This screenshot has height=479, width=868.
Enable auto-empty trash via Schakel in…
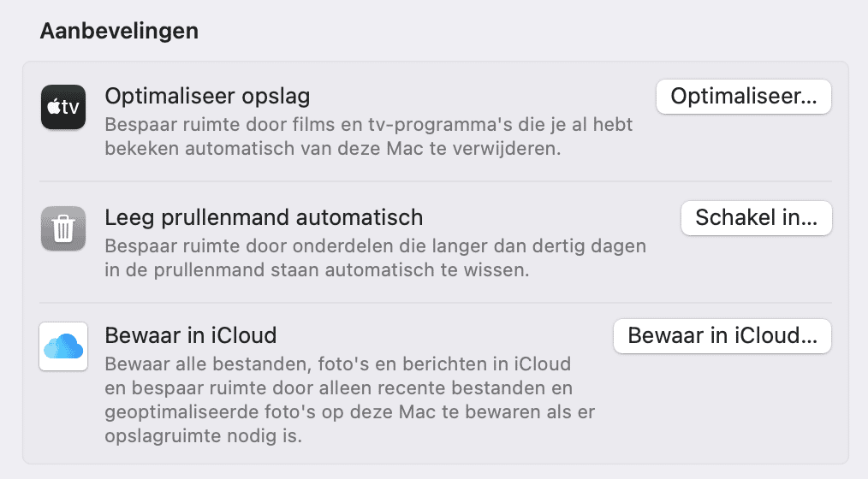pos(756,218)
